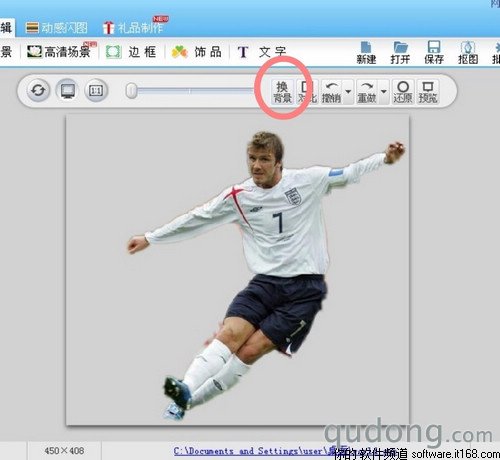Viewport: 500px width, 460px height.
Task: Click the 文字 text tool
Action: pyautogui.click(x=262, y=52)
